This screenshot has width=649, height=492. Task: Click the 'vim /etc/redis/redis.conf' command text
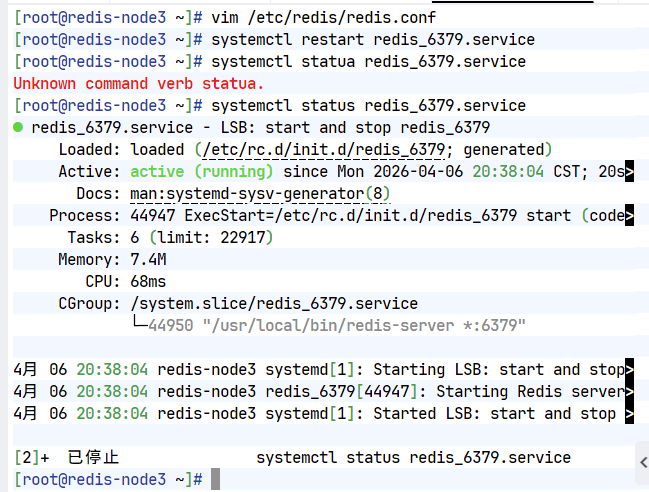tap(323, 17)
